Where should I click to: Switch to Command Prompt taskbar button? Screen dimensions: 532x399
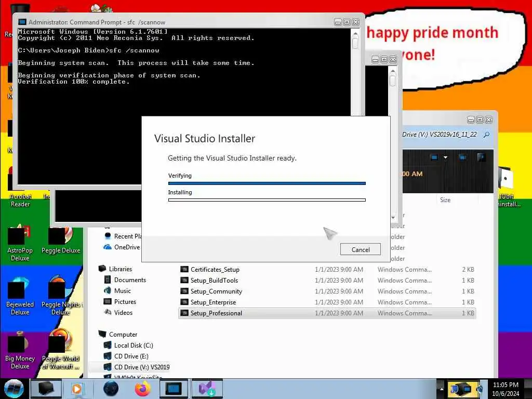click(174, 389)
